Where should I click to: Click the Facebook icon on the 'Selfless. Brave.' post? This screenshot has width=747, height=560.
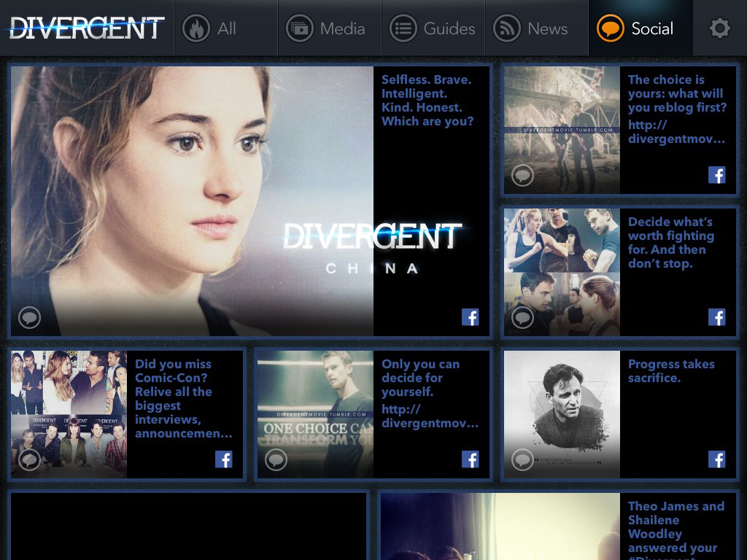pos(471,317)
